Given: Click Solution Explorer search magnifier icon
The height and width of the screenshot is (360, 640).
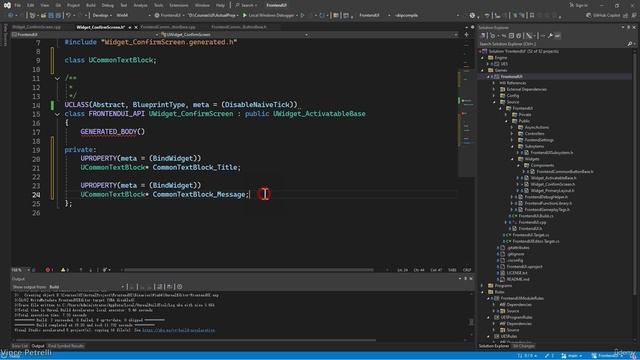Looking at the screenshot, I should point(630,44).
